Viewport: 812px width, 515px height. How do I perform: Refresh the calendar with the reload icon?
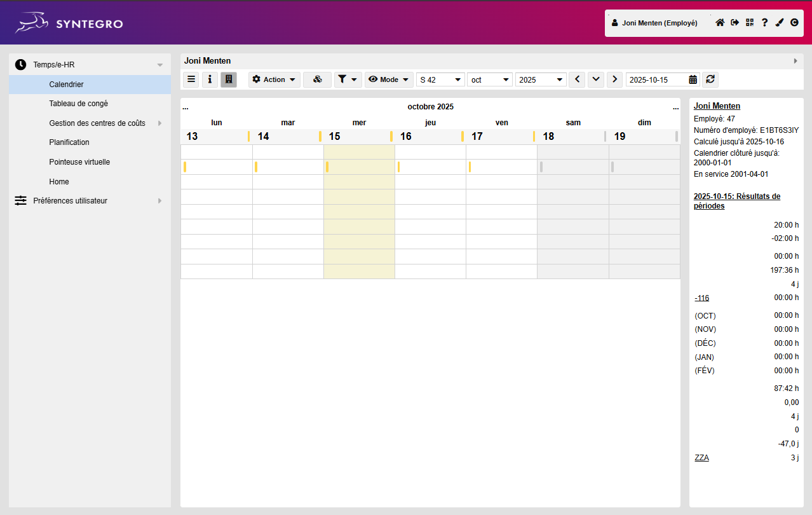click(710, 79)
